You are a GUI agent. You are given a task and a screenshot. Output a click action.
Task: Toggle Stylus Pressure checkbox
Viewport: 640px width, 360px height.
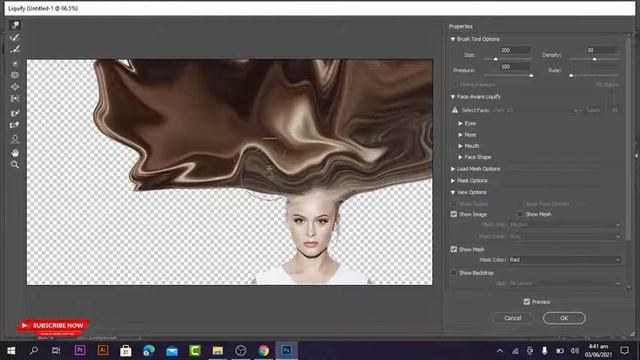(x=454, y=84)
